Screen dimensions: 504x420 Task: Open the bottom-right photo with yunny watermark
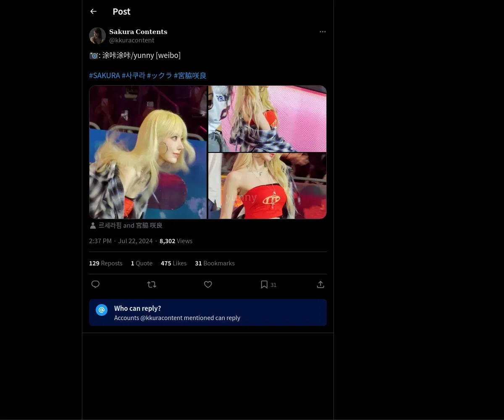pyautogui.click(x=268, y=186)
